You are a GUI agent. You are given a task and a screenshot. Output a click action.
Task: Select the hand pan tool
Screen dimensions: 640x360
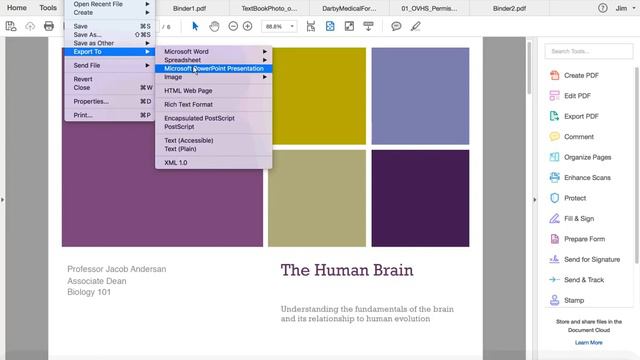pyautogui.click(x=214, y=27)
